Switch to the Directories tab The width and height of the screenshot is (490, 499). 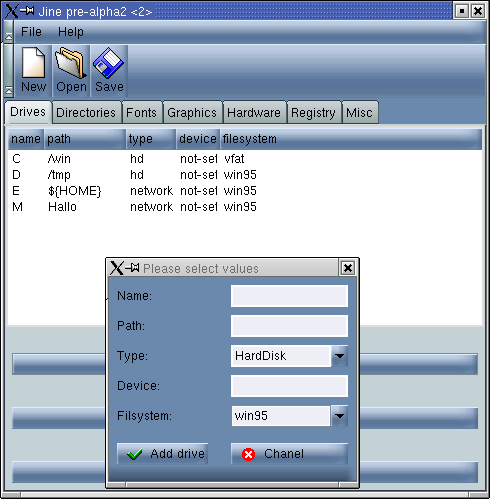(x=86, y=112)
